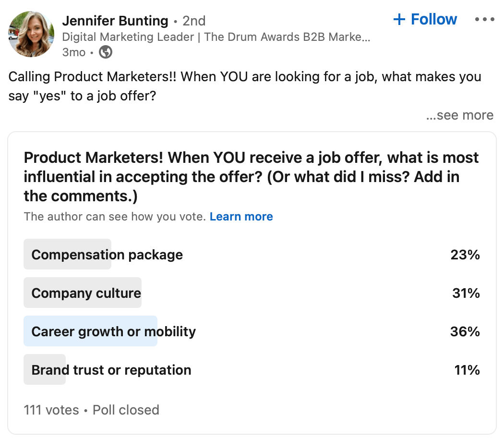Click the 36% result for Career growth
Screen dimensions: 504x440
coord(465,331)
